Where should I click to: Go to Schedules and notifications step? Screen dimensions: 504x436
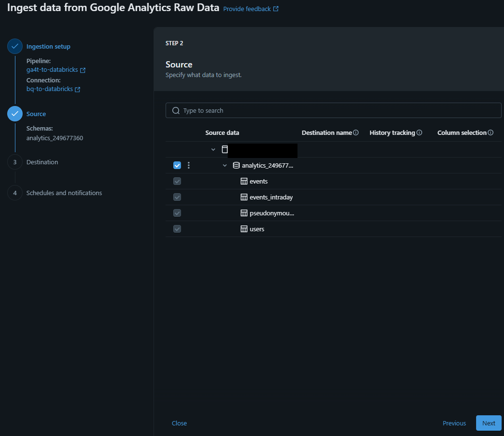point(64,193)
